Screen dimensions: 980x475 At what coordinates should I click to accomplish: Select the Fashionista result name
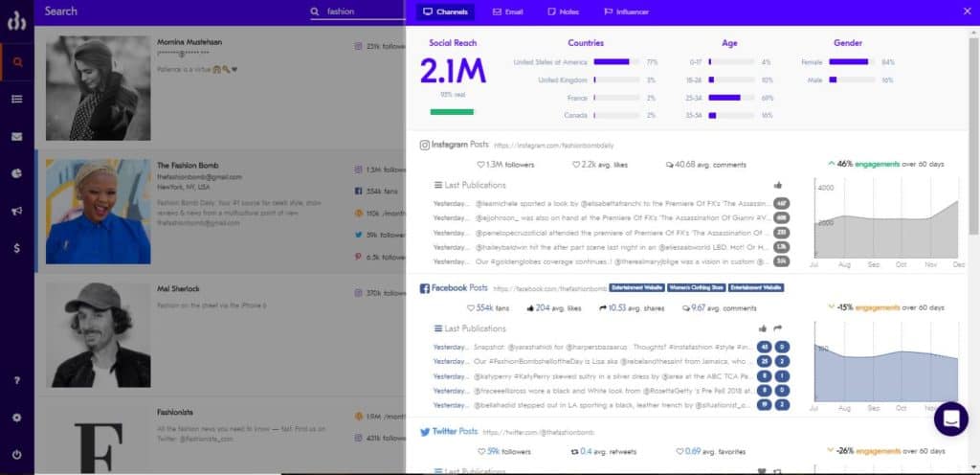(x=175, y=413)
